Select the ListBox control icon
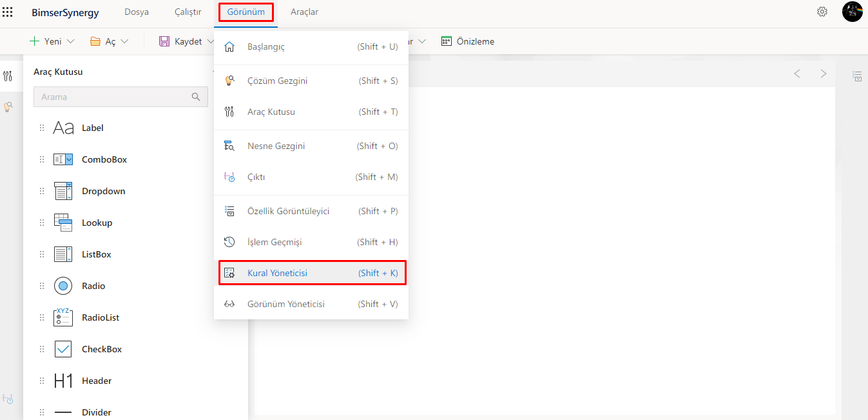This screenshot has width=868, height=420. [x=63, y=254]
